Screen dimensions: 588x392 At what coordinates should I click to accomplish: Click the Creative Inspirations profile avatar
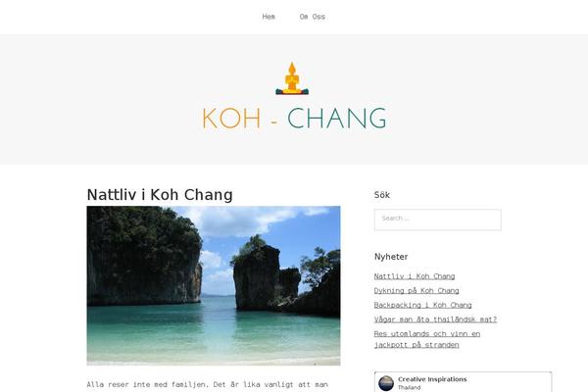point(386,383)
